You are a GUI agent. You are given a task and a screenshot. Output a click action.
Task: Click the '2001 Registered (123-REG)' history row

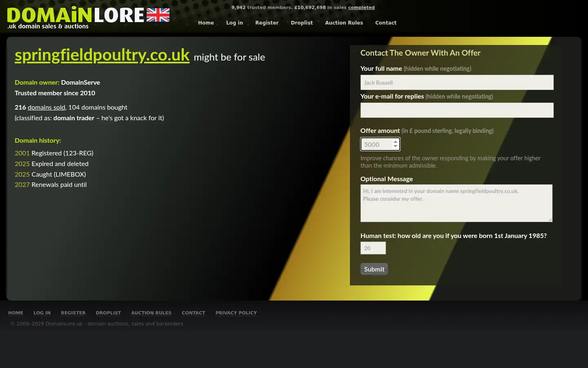tap(54, 153)
